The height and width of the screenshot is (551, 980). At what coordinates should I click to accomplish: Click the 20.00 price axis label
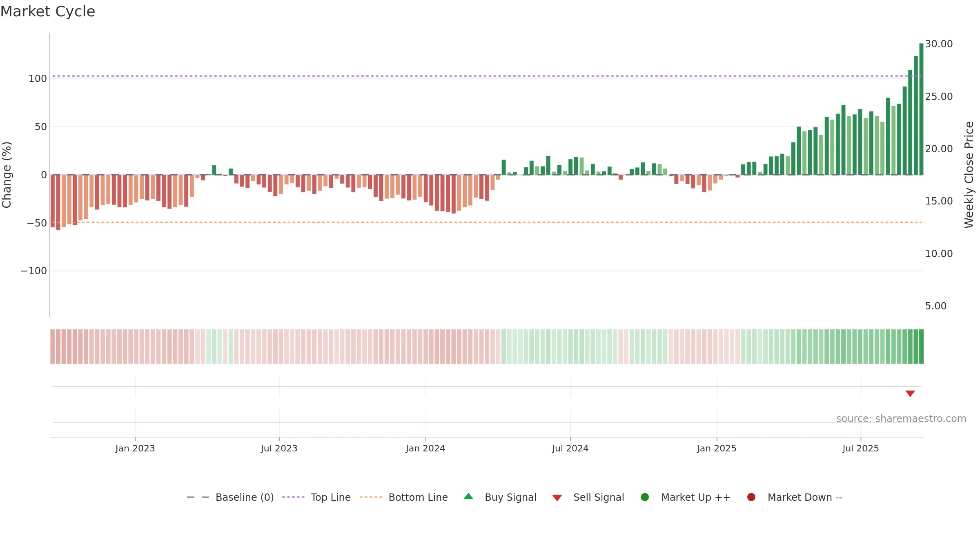click(939, 149)
